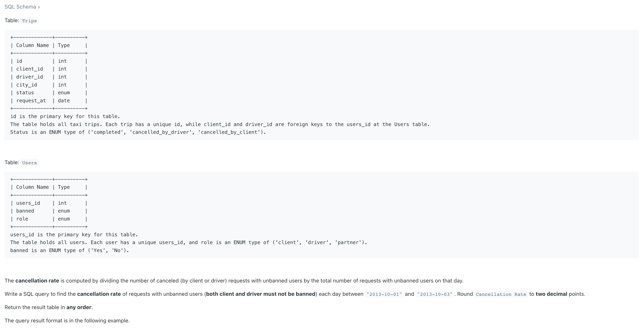Click the role row in Users schema
This screenshot has width=644, height=330.
[x=49, y=219]
